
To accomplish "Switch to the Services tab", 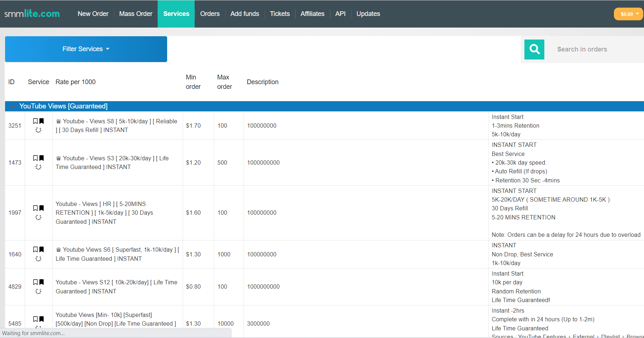I will (x=176, y=14).
